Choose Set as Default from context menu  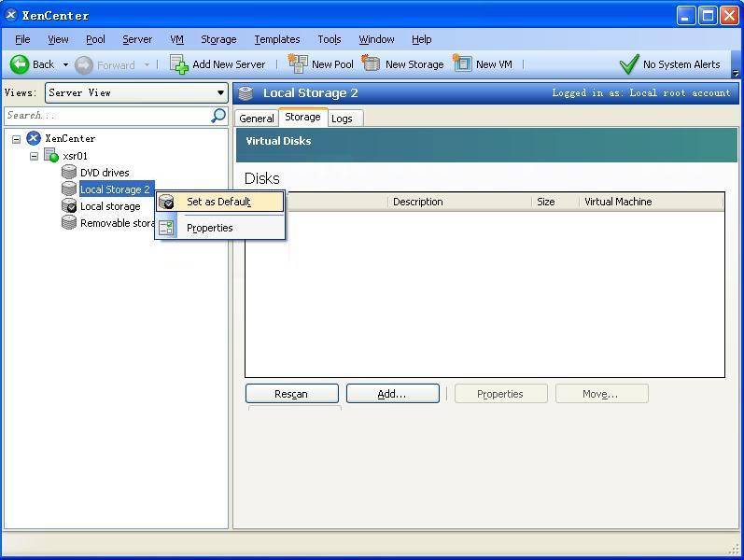(x=220, y=202)
